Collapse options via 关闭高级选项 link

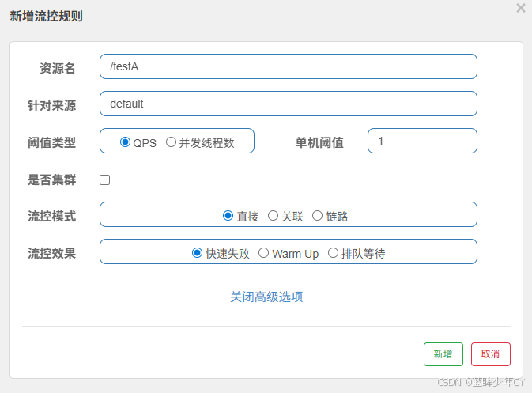[266, 297]
